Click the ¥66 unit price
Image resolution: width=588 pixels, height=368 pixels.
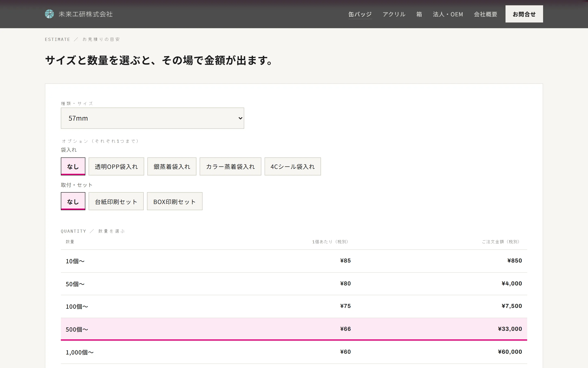345,329
